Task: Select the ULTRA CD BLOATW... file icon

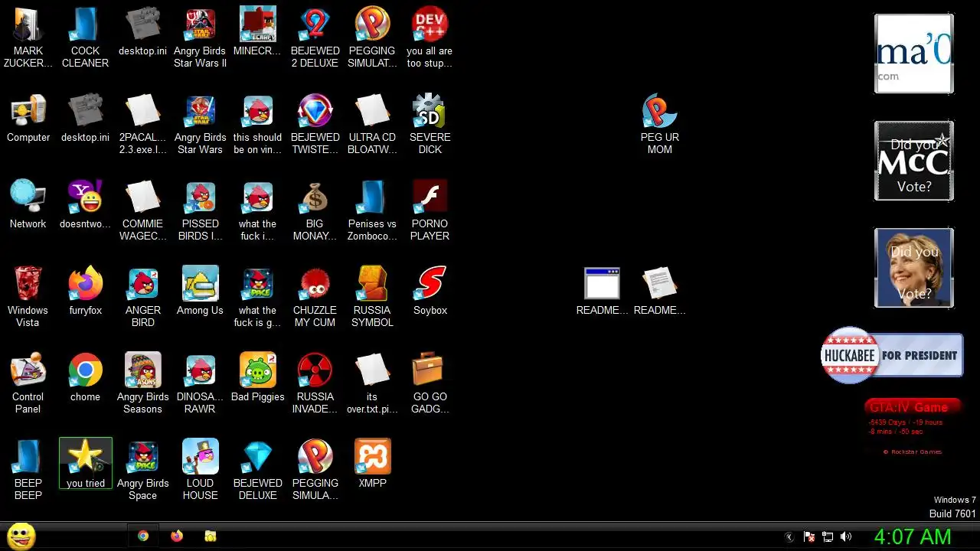Action: click(x=372, y=123)
